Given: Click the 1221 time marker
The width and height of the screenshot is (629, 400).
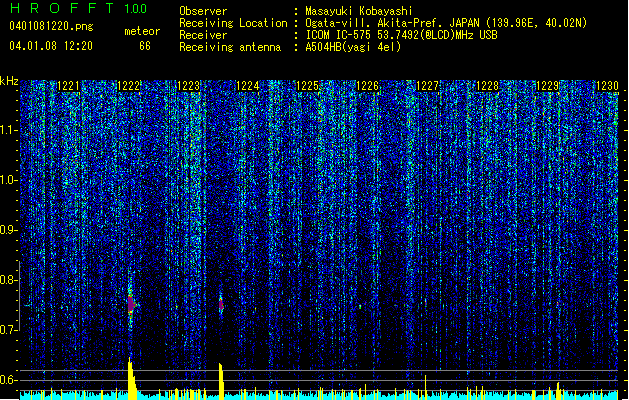Looking at the screenshot, I should 69,86.
